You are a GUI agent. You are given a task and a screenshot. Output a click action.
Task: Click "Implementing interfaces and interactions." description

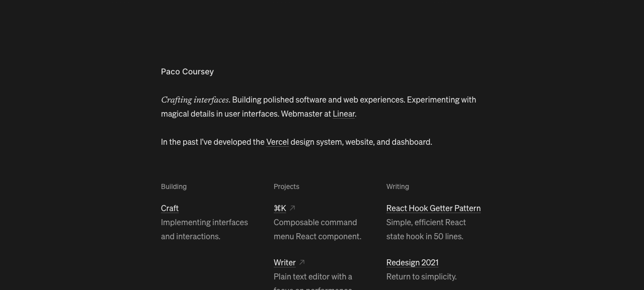pos(204,229)
